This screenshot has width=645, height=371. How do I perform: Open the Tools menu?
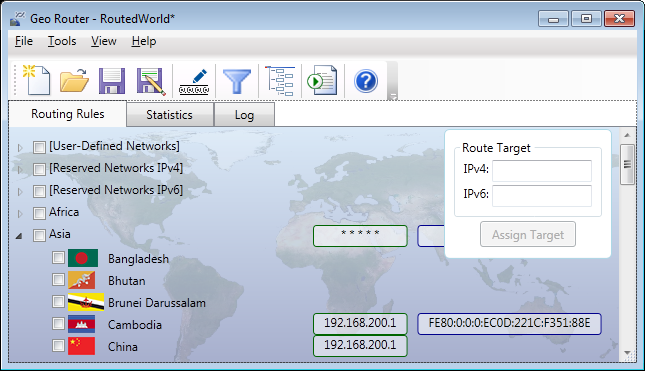click(62, 41)
